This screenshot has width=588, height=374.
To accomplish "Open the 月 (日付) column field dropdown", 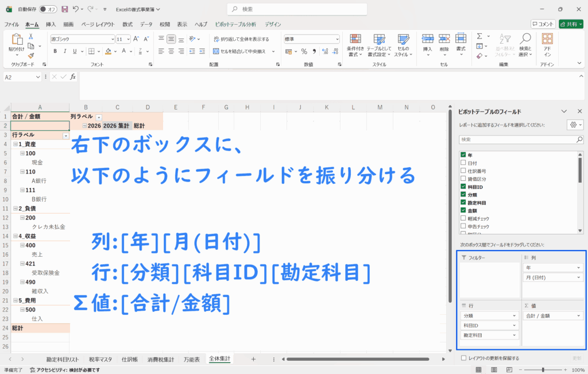I will [578, 277].
